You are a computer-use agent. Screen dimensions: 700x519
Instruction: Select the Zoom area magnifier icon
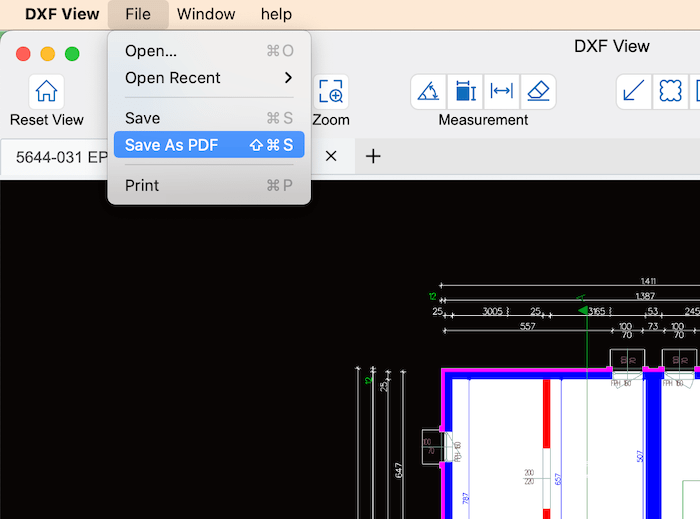[331, 92]
